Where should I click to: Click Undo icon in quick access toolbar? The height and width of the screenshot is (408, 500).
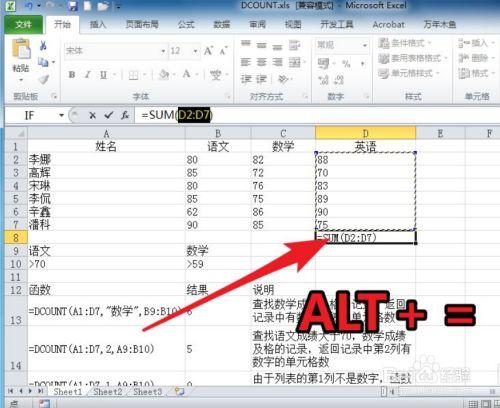(29, 6)
